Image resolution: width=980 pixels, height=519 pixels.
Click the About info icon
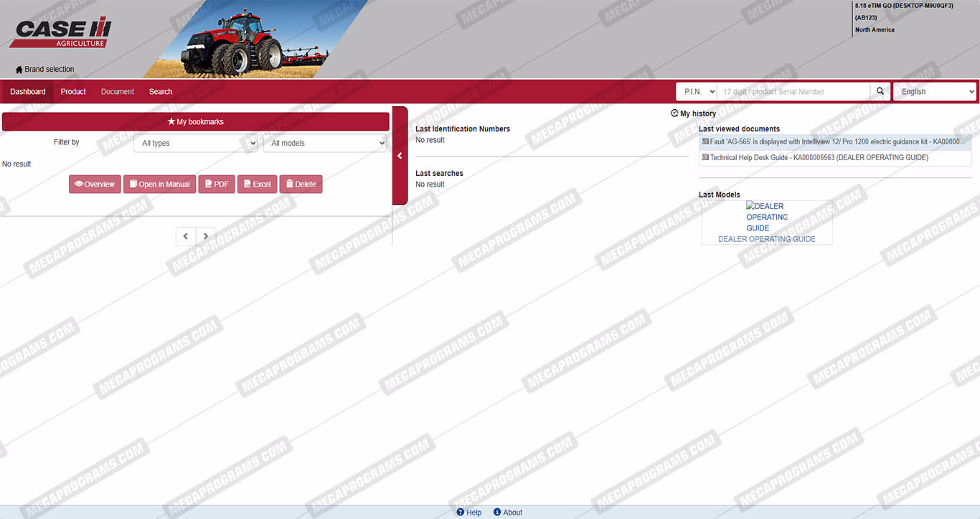pos(497,512)
